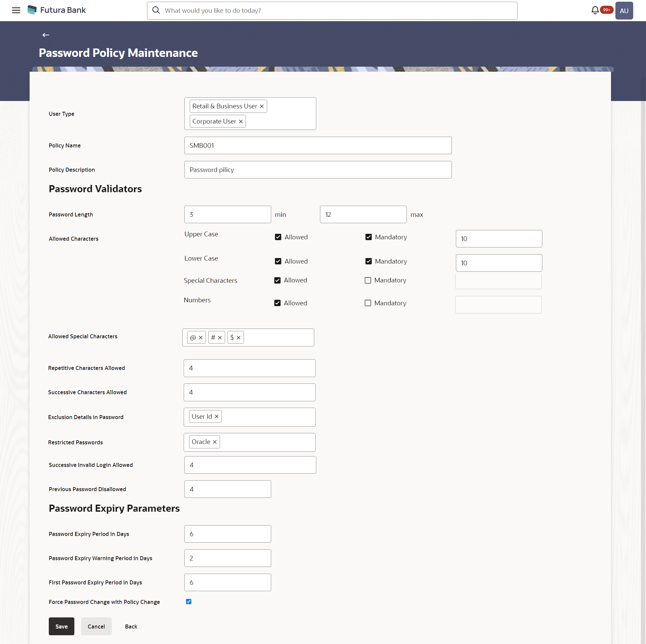Image resolution: width=646 pixels, height=644 pixels.
Task: Click the Password Expiry Period in Days field
Action: coord(227,534)
